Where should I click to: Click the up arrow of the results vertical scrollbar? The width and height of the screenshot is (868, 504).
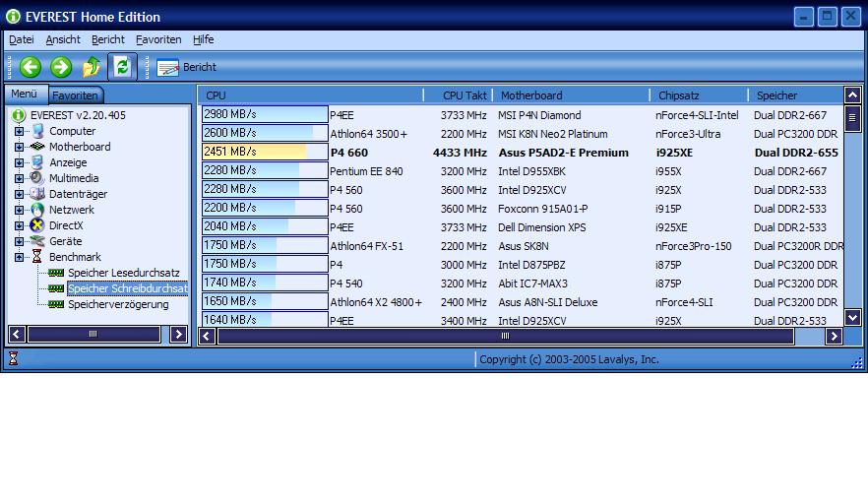[852, 95]
